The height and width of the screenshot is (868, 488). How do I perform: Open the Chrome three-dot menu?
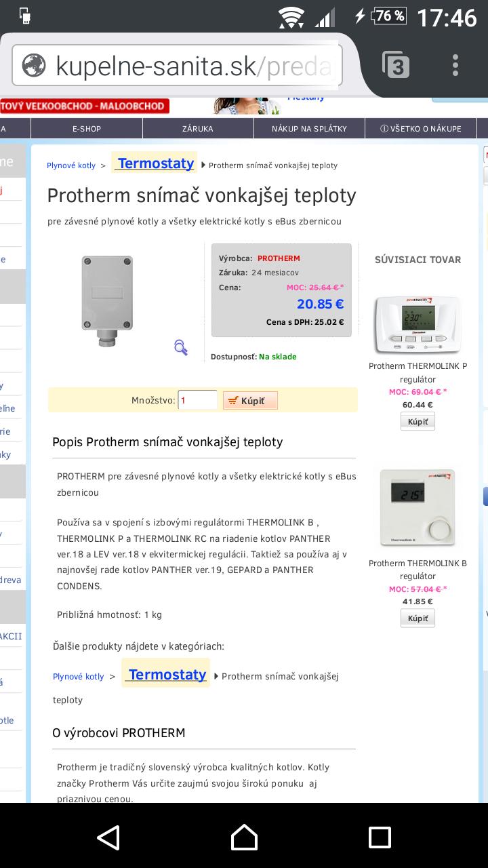455,66
